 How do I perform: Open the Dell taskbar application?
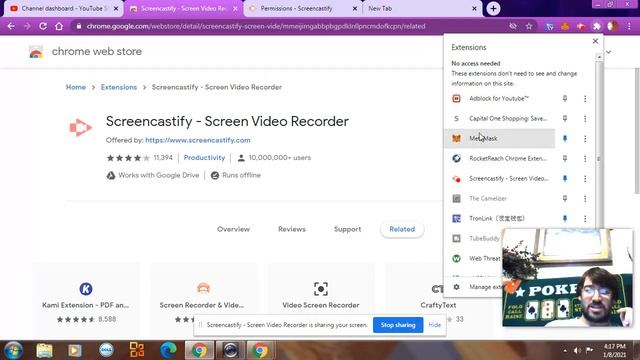[106, 350]
